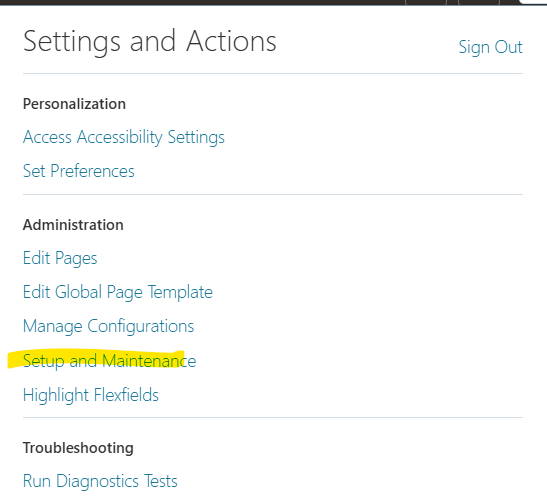Open Manage Configurations
Screen dimensions: 547x503
pos(108,326)
